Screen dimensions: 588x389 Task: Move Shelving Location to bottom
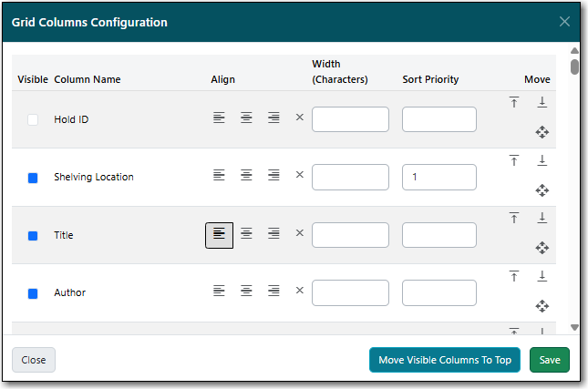pos(542,160)
